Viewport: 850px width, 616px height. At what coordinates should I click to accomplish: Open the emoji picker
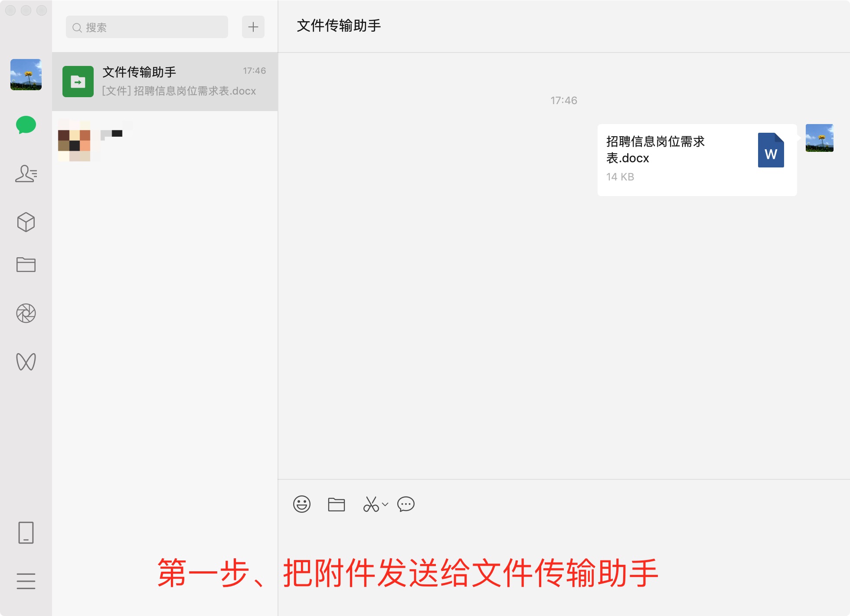pyautogui.click(x=302, y=504)
